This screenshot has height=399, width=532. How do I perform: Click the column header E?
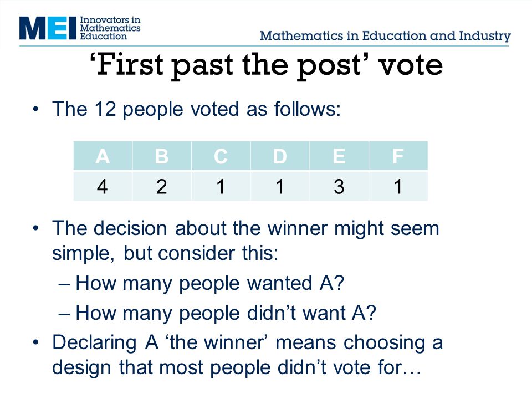(x=339, y=156)
